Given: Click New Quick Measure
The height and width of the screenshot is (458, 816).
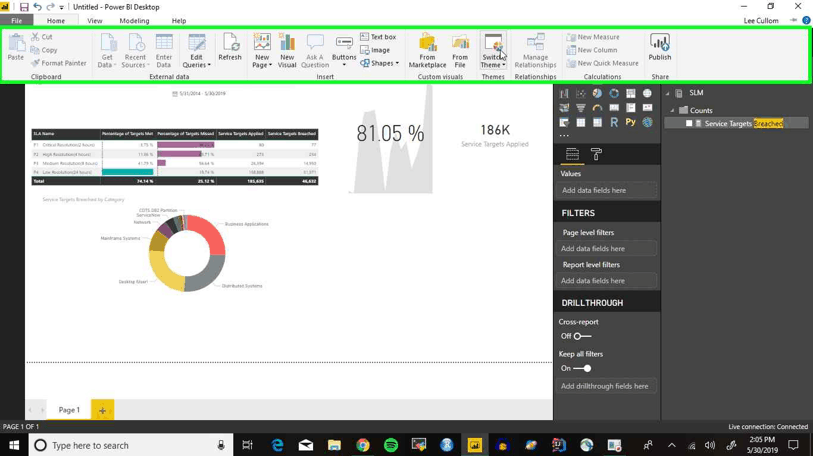Looking at the screenshot, I should [602, 63].
